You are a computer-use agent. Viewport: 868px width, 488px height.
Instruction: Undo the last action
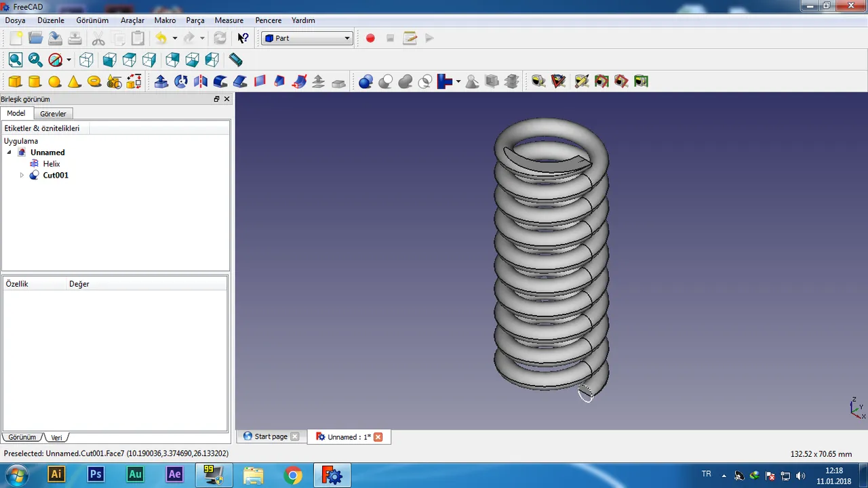161,38
